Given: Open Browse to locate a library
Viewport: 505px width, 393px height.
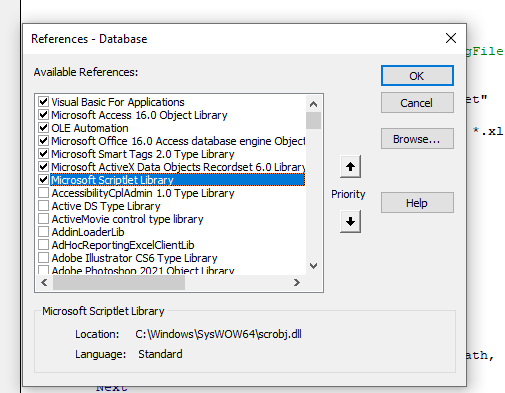Looking at the screenshot, I should tap(417, 139).
